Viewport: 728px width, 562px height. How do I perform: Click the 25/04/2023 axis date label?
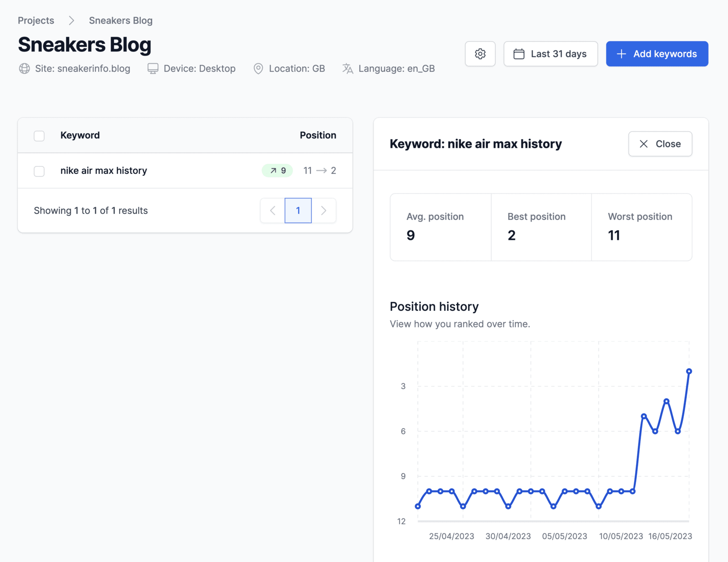point(451,536)
